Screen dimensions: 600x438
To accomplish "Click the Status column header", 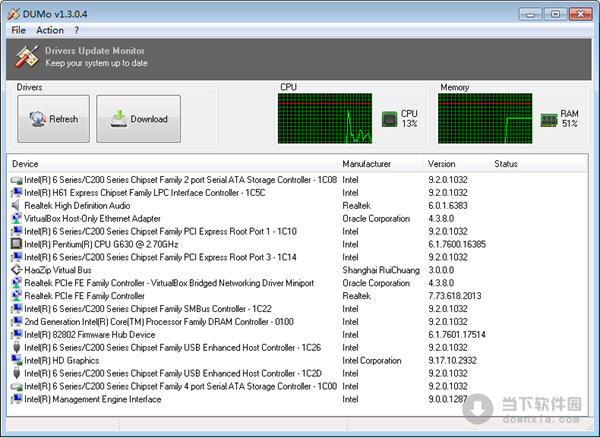I will 539,164.
